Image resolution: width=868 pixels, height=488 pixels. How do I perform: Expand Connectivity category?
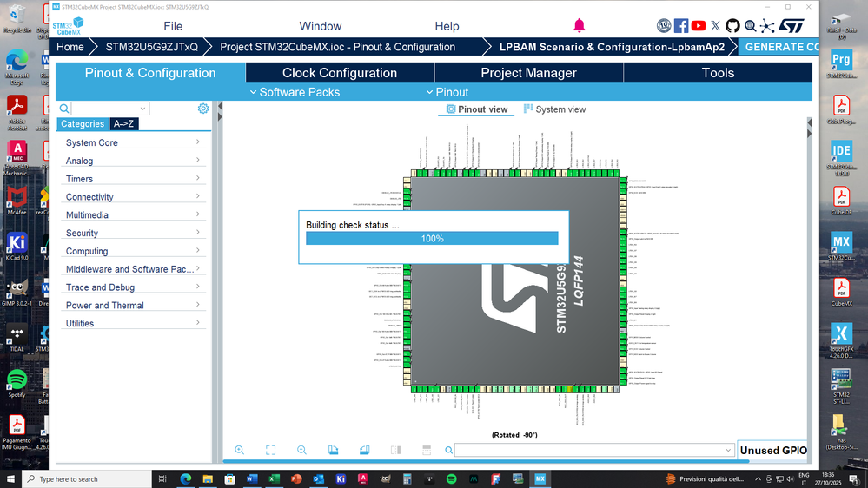pos(133,196)
